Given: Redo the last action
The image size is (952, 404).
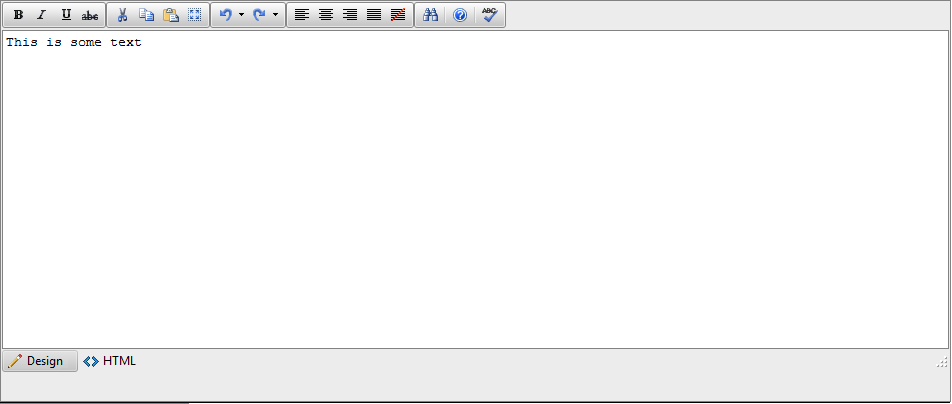Looking at the screenshot, I should click(259, 15).
